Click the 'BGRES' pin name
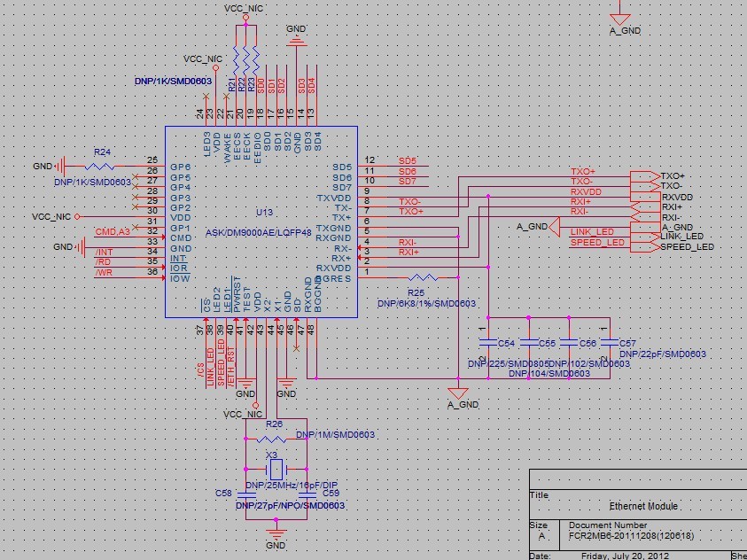Screen dimensions: 747x560 pos(333,278)
